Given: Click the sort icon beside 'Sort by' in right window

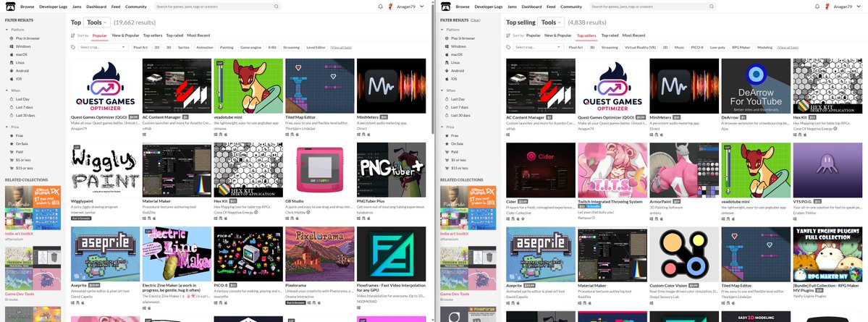Looking at the screenshot, I should pyautogui.click(x=508, y=35).
